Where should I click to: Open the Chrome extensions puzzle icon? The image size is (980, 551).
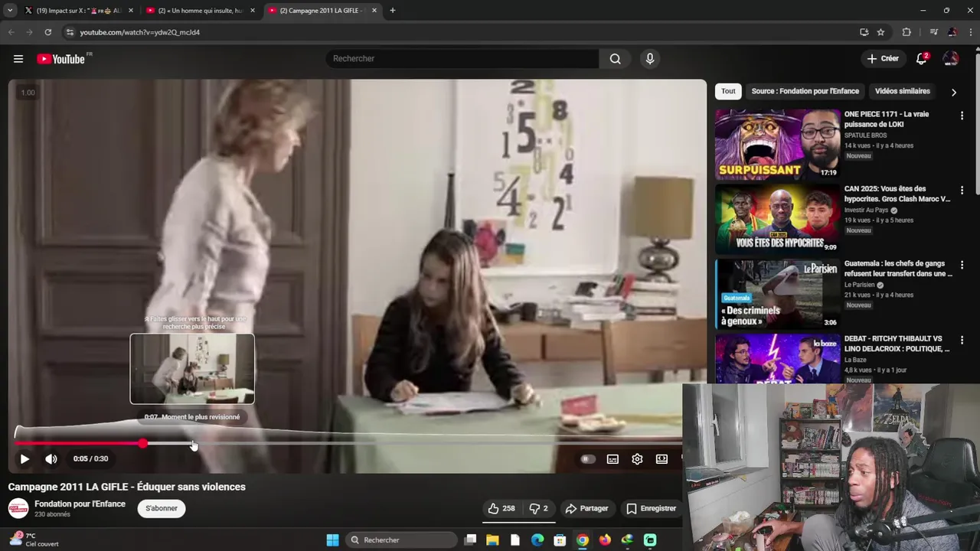click(x=906, y=32)
